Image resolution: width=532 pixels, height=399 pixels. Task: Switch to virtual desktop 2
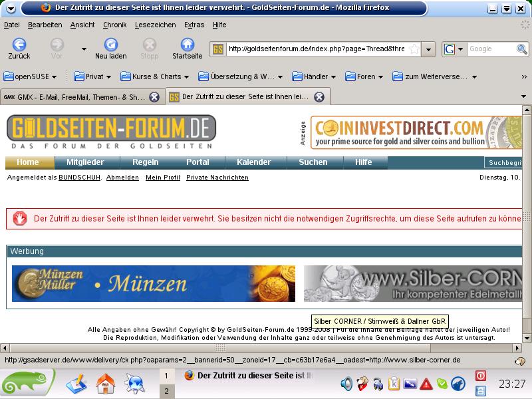(x=167, y=391)
